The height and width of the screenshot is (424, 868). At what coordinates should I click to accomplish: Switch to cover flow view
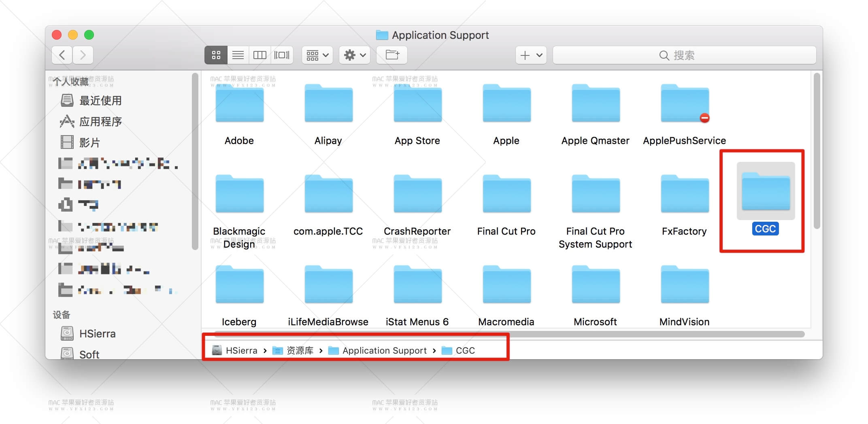(x=282, y=55)
